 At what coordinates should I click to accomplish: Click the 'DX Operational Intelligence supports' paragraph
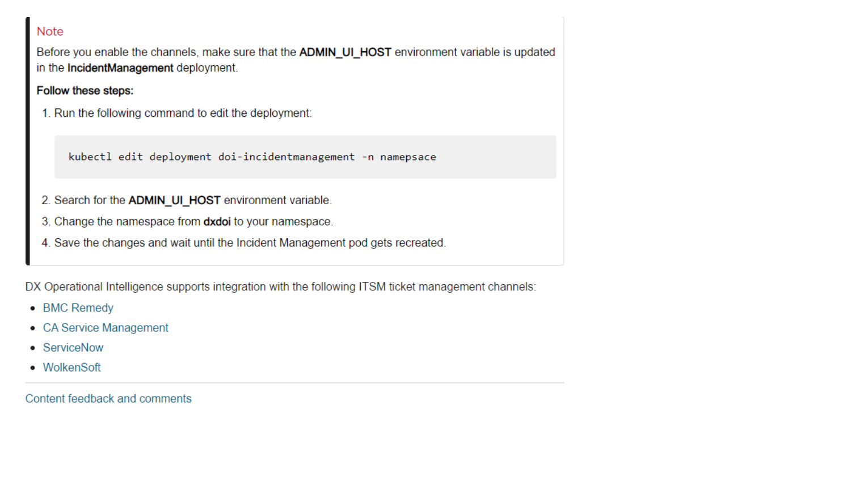[x=280, y=287]
